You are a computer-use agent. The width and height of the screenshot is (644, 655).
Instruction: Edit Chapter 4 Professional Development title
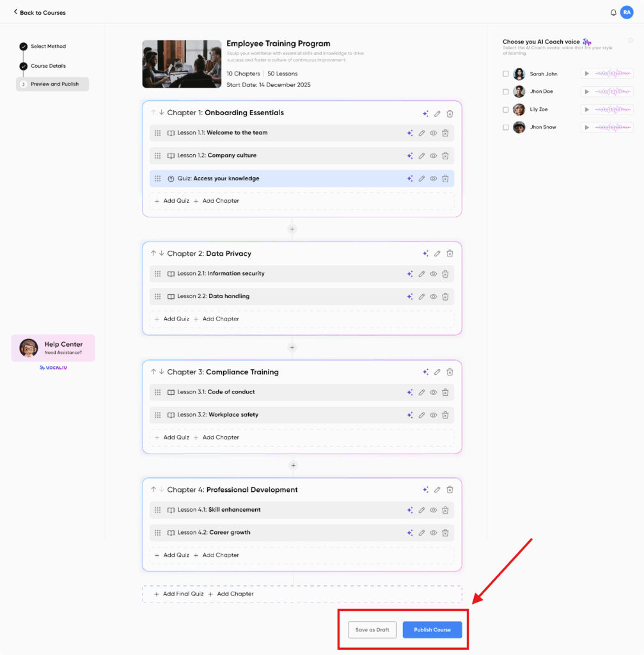437,490
